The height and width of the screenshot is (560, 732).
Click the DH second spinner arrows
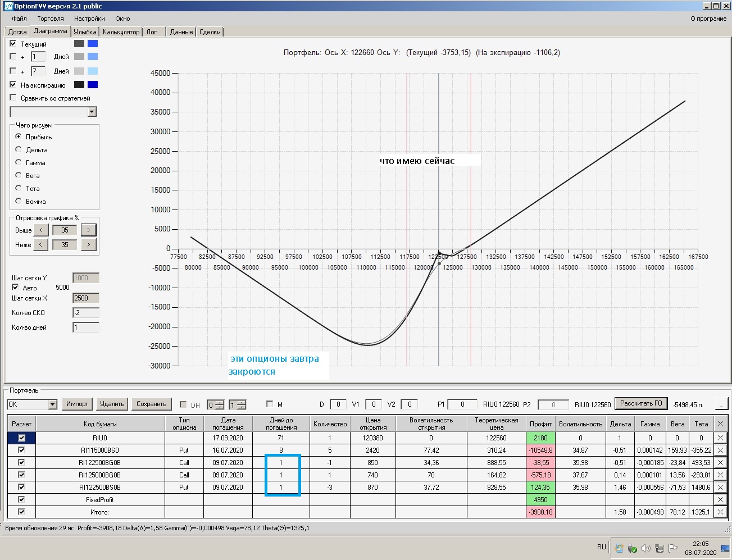point(241,404)
